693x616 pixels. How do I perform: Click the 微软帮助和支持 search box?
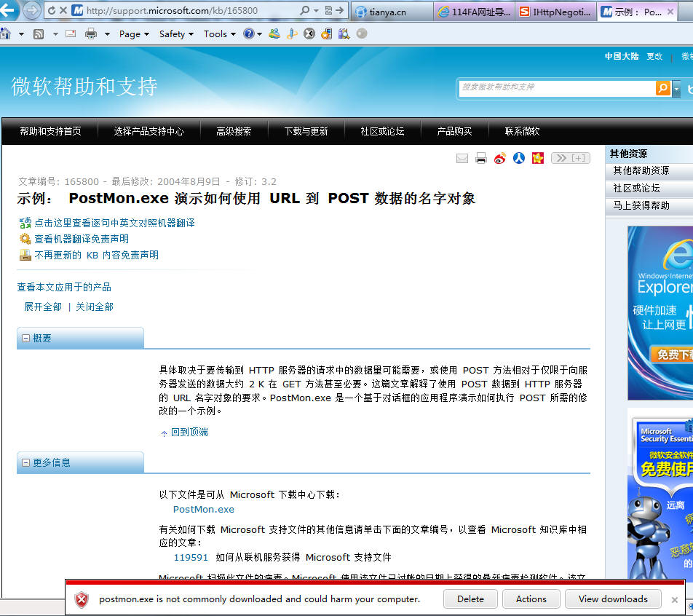pos(556,87)
